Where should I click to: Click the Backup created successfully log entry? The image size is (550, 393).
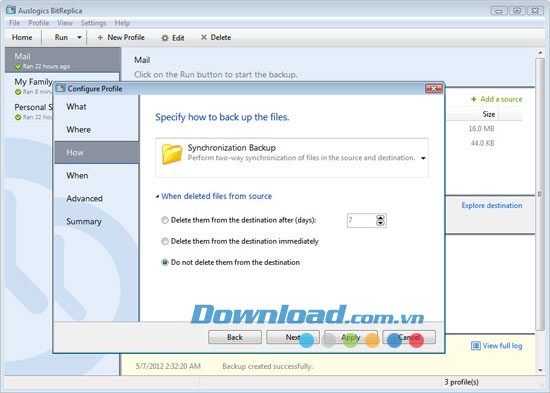268,366
